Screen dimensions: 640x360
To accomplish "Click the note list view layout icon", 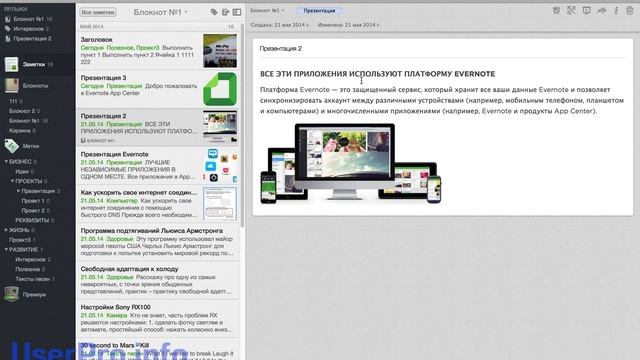I will point(237,12).
